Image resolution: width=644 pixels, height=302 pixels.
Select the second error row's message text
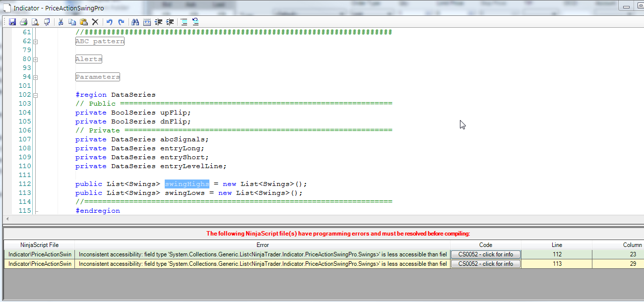click(262, 264)
